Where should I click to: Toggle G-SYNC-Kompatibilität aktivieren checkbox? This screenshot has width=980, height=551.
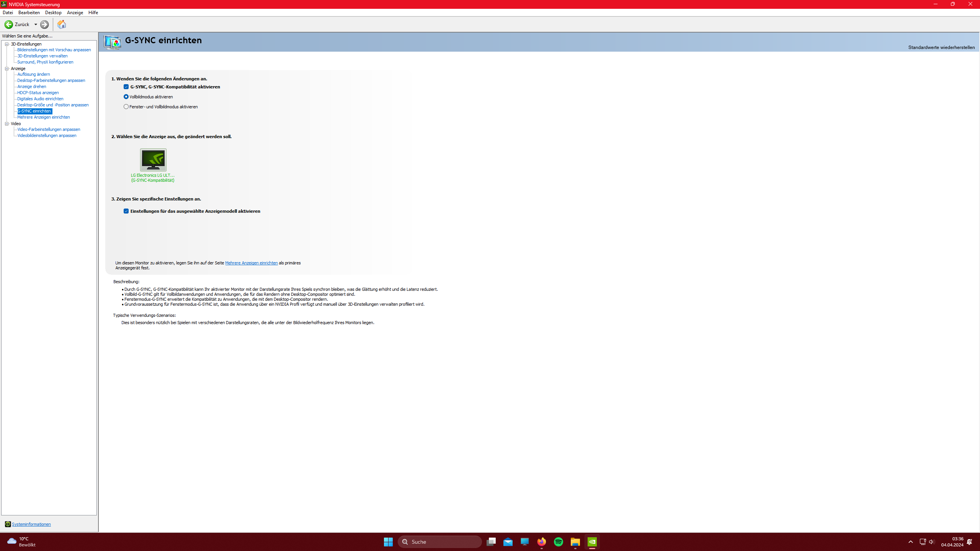126,87
